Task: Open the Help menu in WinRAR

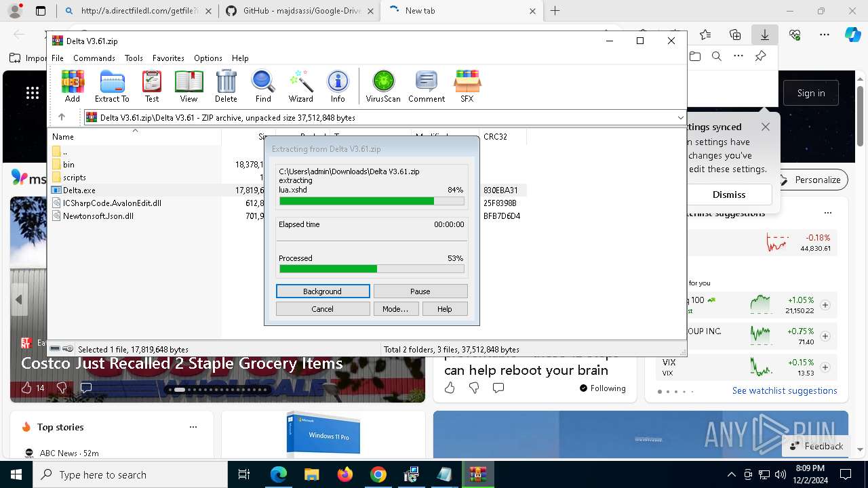Action: (240, 58)
